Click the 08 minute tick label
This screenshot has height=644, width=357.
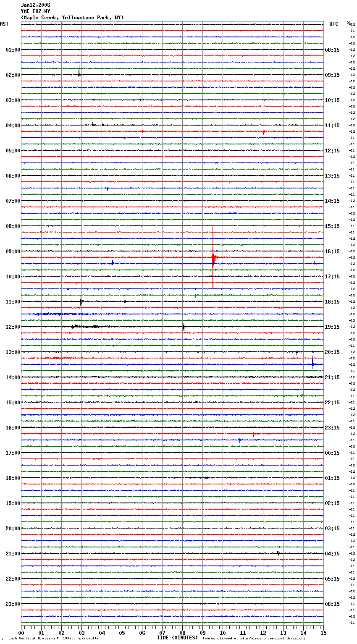[182, 633]
